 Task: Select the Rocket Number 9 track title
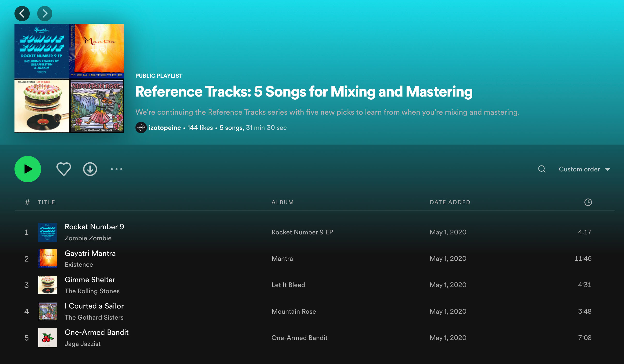click(x=94, y=227)
